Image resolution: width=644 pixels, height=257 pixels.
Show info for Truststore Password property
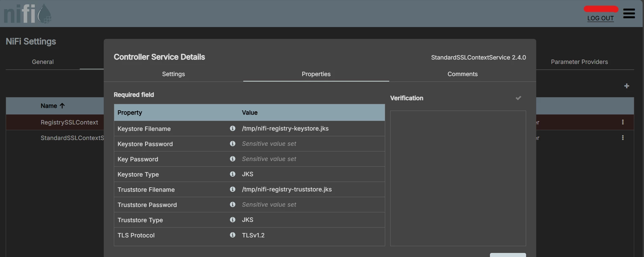(232, 205)
